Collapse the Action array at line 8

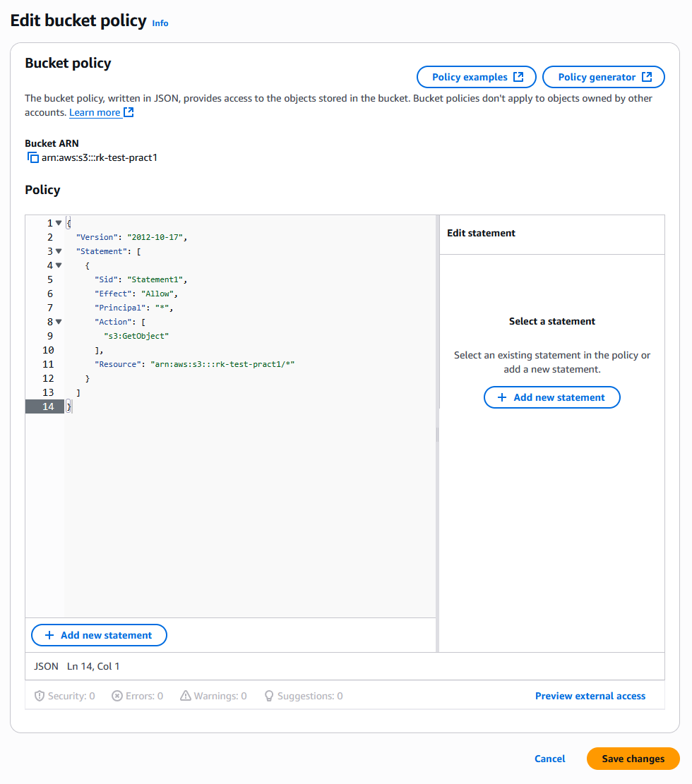[x=59, y=322]
